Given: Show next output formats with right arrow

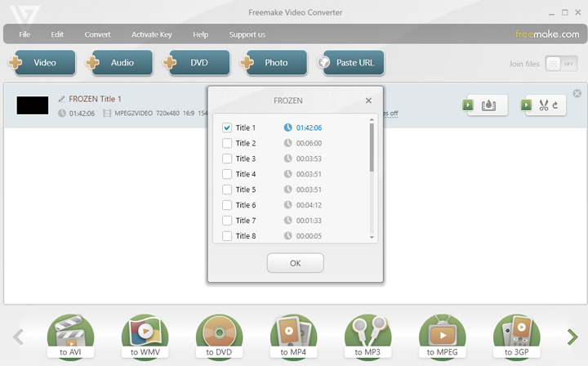Looking at the screenshot, I should pos(572,337).
